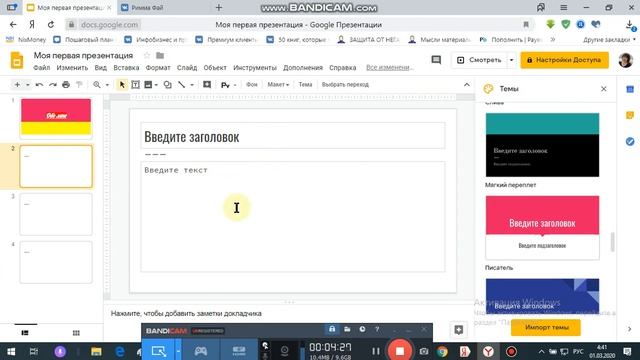Click the zoom magnifier tool
Viewport: 640px width, 360px height.
coord(97,84)
